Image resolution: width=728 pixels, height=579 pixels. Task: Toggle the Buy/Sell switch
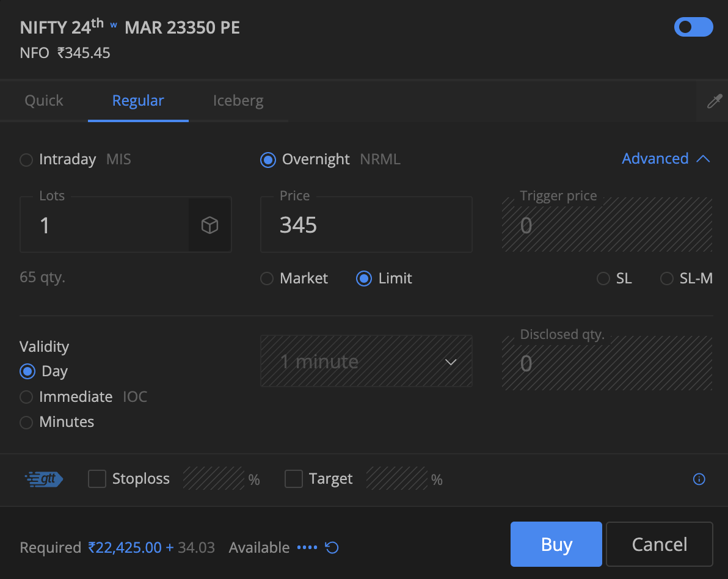[693, 27]
